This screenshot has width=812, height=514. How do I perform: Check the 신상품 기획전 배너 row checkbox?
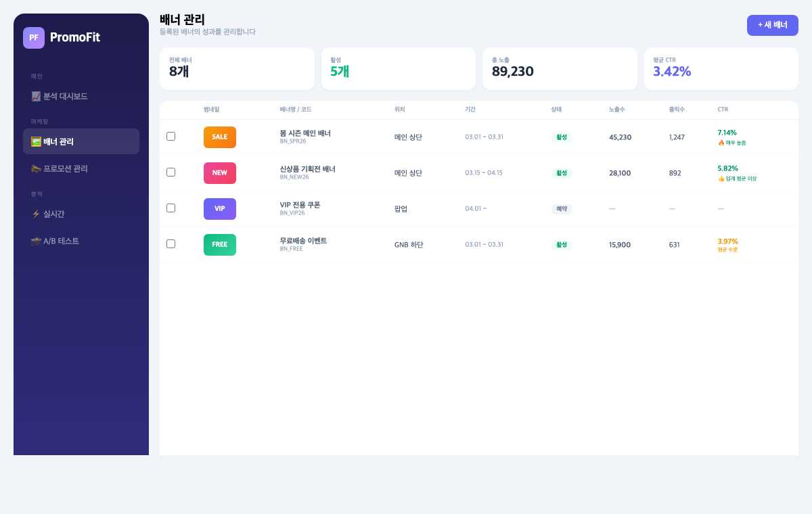pos(171,172)
